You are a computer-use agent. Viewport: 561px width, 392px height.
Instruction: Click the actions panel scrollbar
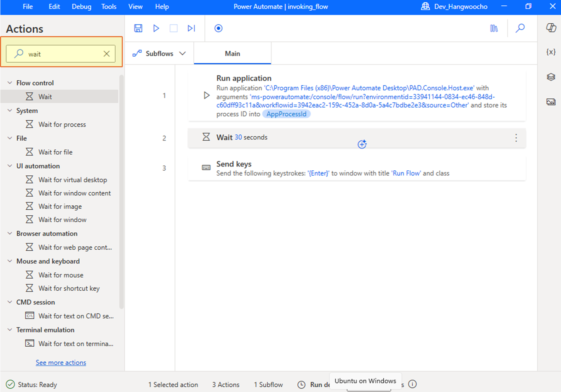coord(121,191)
